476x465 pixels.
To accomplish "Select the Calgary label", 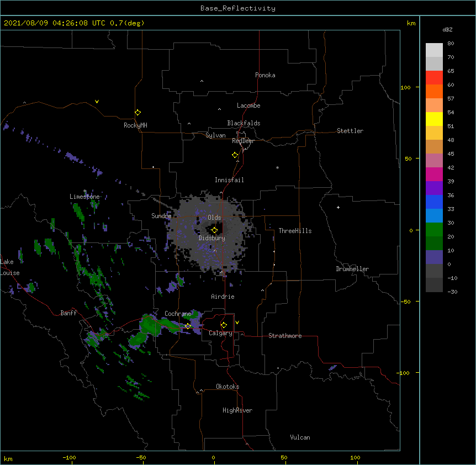I will (x=220, y=333).
